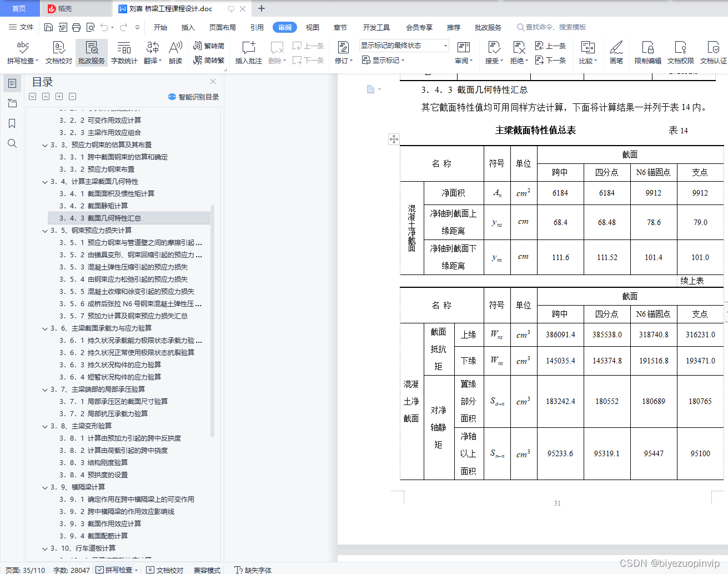
Task: Toggle 文档校对 in the status bar
Action: 165,570
